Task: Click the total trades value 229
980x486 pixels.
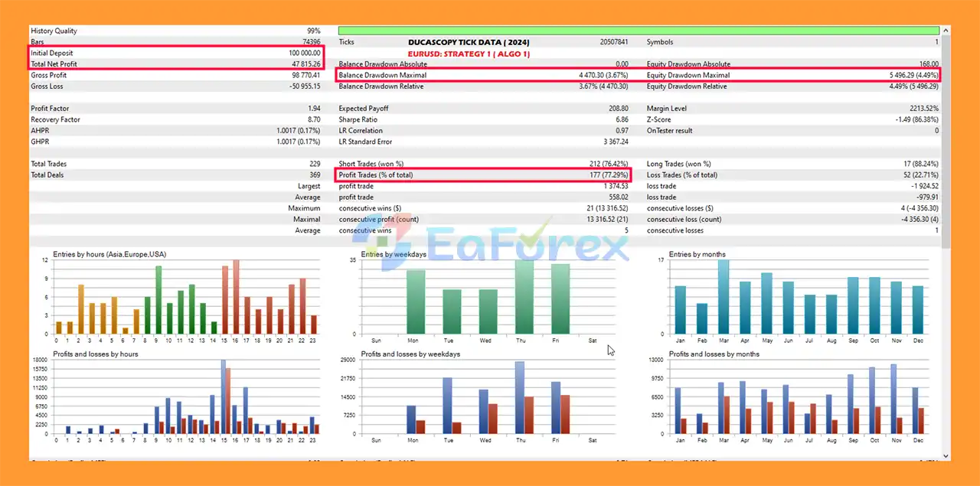Action: pyautogui.click(x=315, y=164)
